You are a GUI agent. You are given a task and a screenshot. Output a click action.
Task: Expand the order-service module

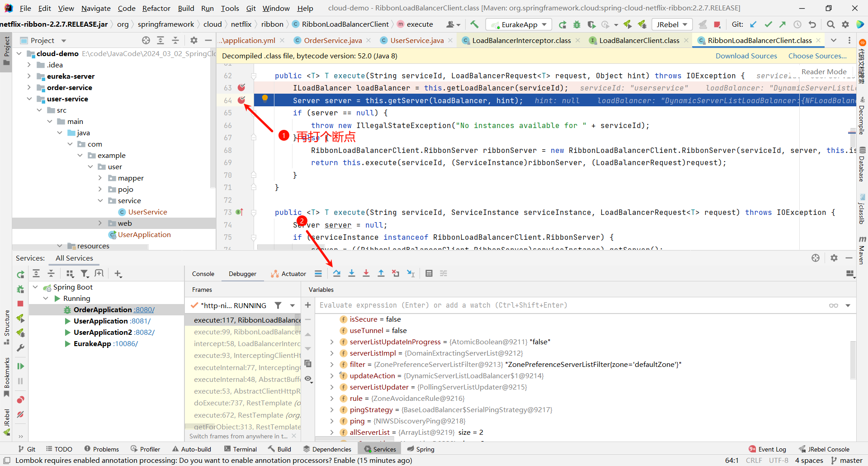[29, 87]
